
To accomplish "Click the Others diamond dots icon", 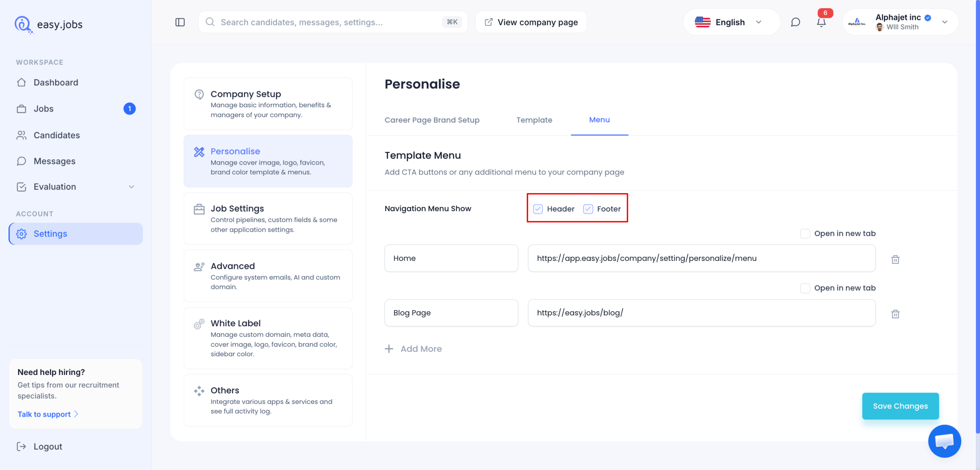I will 199,391.
